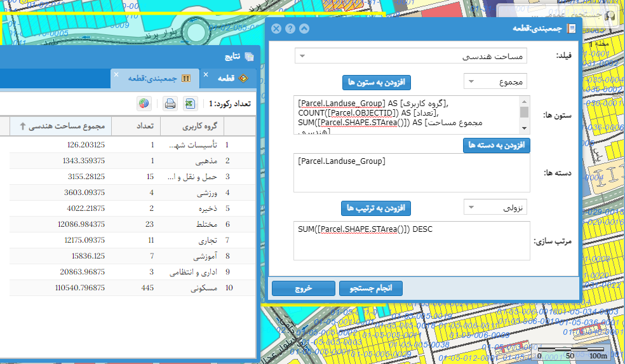625x364 pixels.
Task: Collapse the جمعبندی:قطعه dialog with arrow icon
Action: tap(304, 29)
